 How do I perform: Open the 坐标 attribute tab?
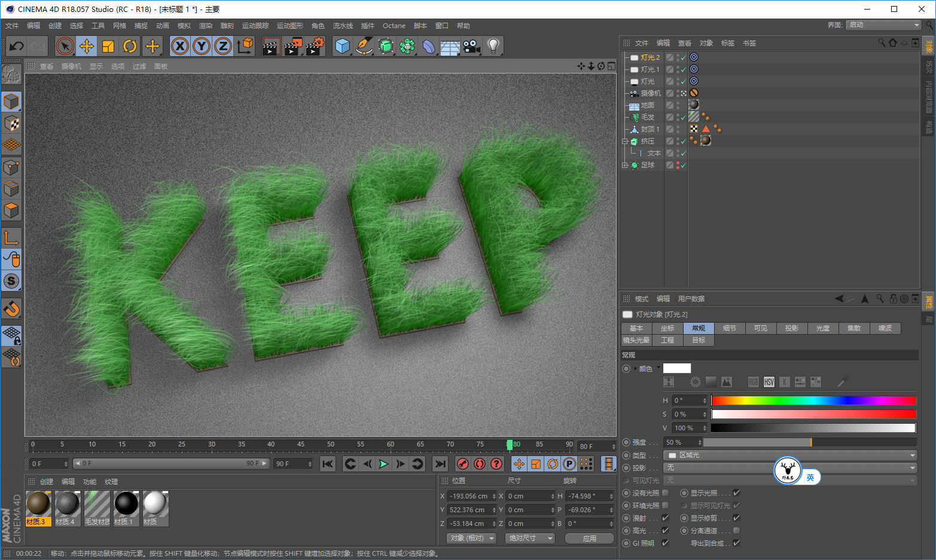(667, 328)
